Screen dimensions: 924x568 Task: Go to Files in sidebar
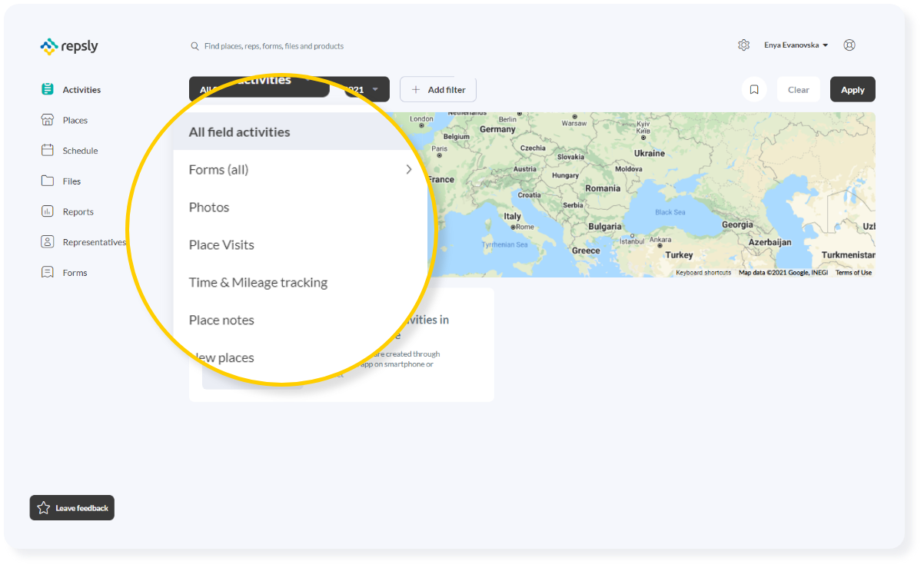coord(71,181)
